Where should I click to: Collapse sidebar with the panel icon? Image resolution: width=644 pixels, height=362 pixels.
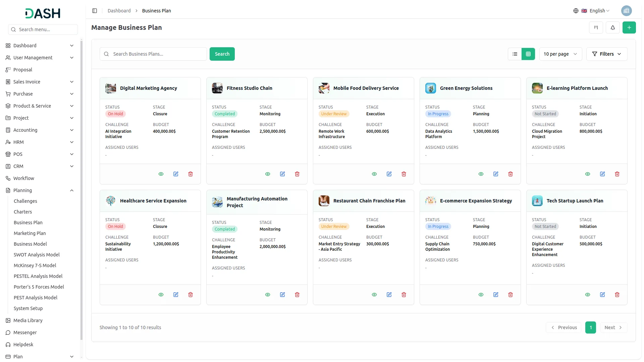[95, 11]
